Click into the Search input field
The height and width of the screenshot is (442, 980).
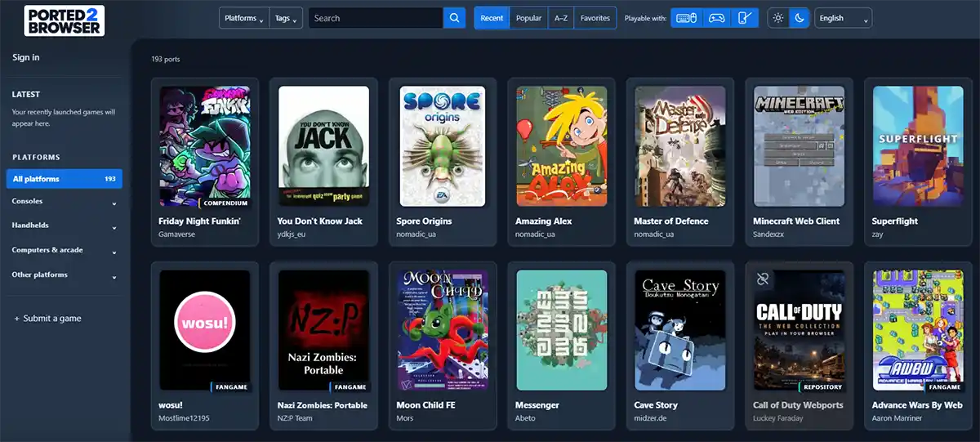(376, 18)
